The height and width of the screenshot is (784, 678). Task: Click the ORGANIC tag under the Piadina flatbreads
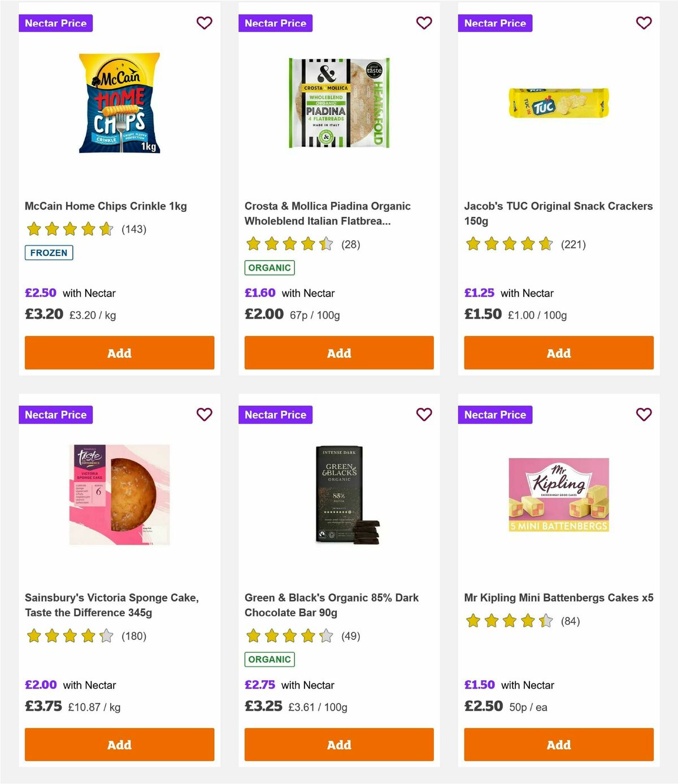pos(270,267)
